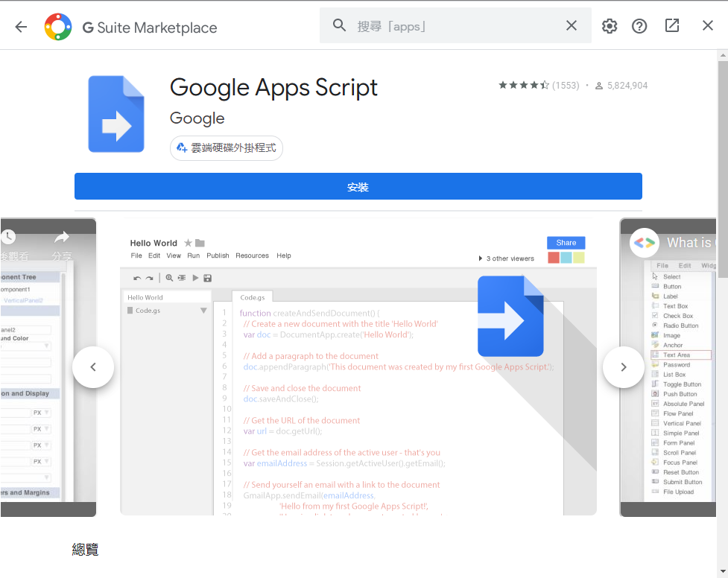
Task: Click the Edit menu in Hello World editor
Action: pyautogui.click(x=154, y=255)
